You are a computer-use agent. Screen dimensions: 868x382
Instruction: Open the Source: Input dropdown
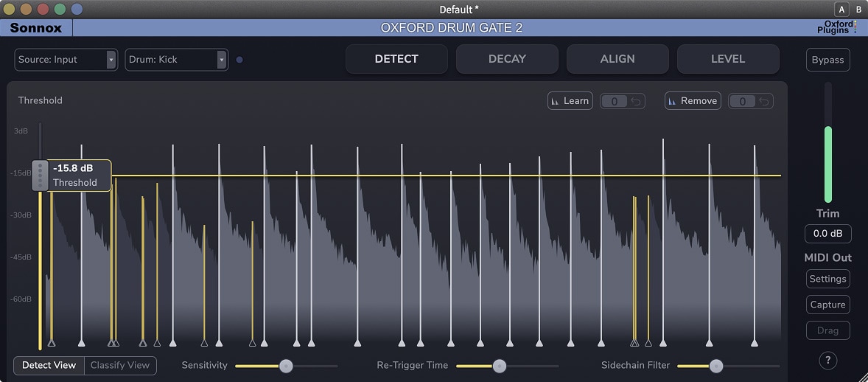(x=66, y=60)
